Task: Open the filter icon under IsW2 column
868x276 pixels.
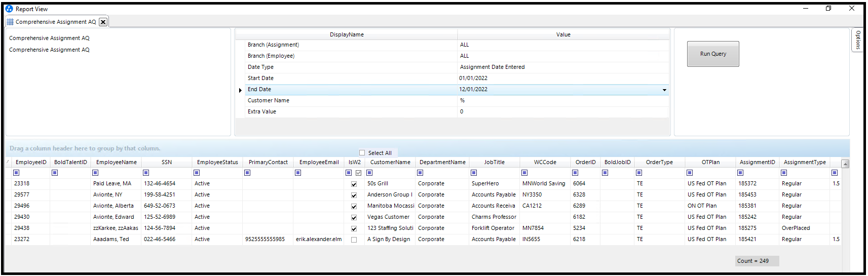Action: [x=349, y=173]
